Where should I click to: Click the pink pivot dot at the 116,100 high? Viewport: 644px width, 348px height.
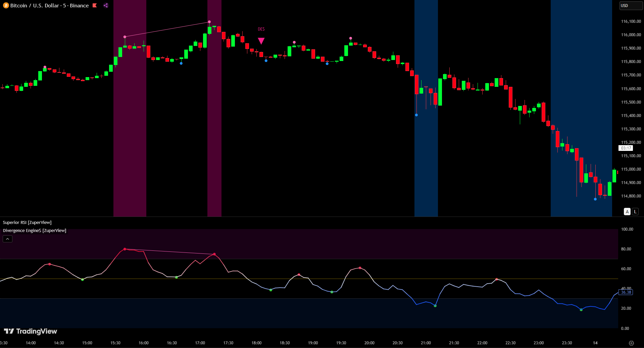coord(209,22)
